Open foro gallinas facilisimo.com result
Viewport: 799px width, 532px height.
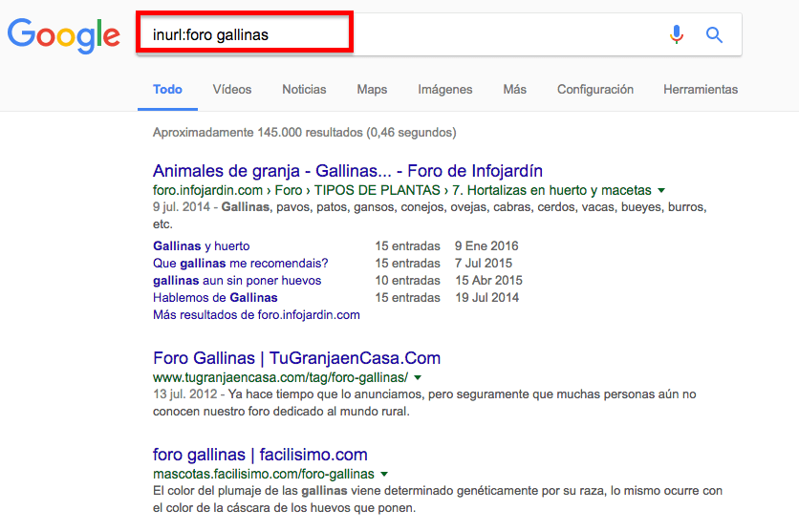coord(260,455)
